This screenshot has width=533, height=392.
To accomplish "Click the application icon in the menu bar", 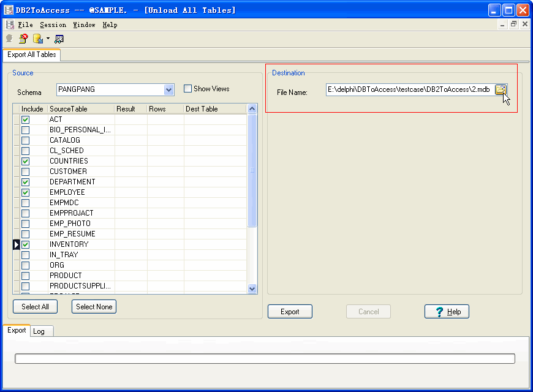I will click(10, 25).
